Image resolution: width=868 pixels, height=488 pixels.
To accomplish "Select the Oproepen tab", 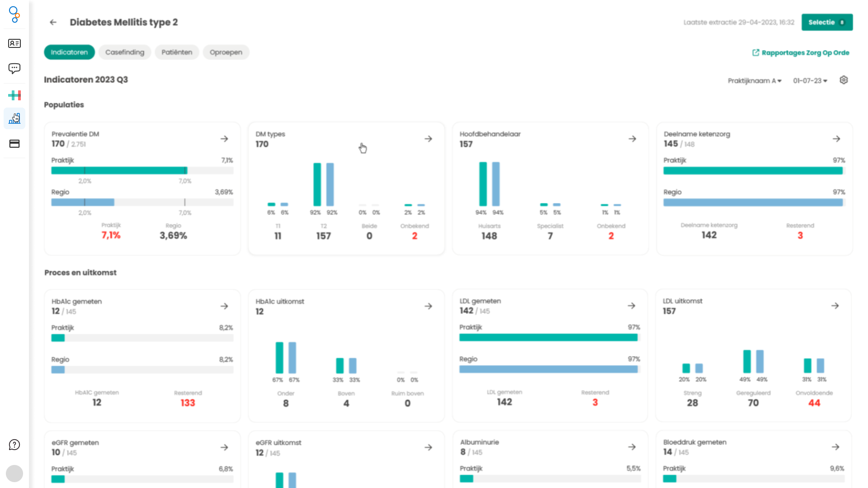I will 226,52.
